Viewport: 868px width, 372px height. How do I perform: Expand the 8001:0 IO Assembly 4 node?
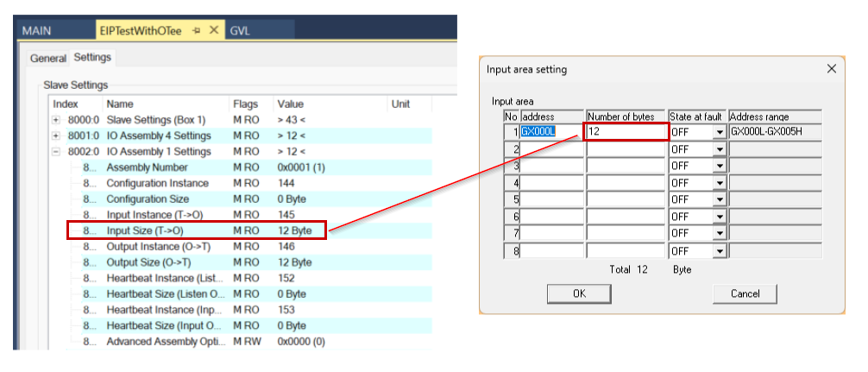[x=56, y=136]
